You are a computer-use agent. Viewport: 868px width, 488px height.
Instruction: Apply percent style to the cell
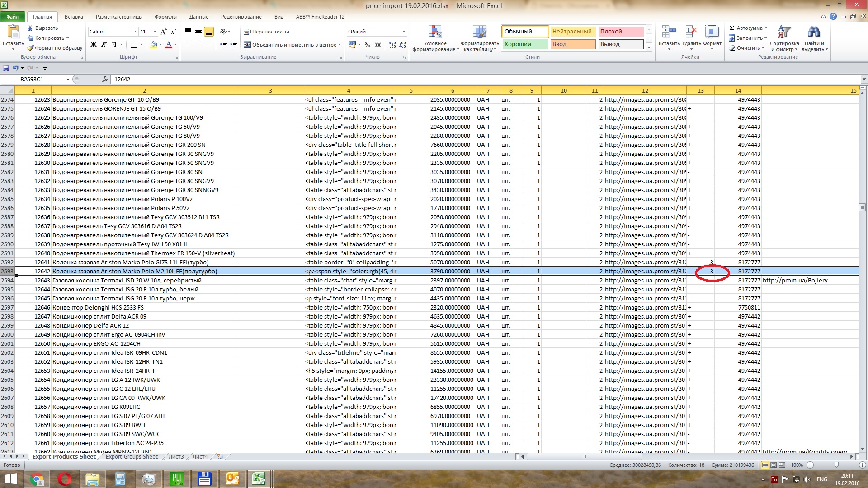point(367,45)
